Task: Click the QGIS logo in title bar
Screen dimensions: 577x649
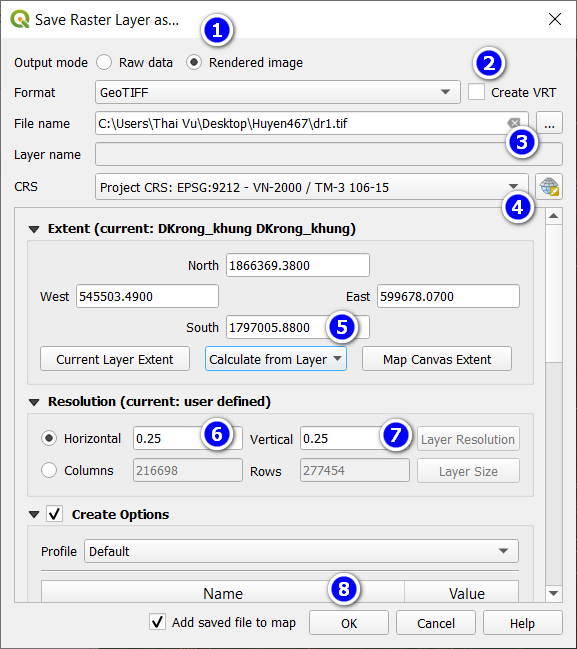Action: coord(19,19)
